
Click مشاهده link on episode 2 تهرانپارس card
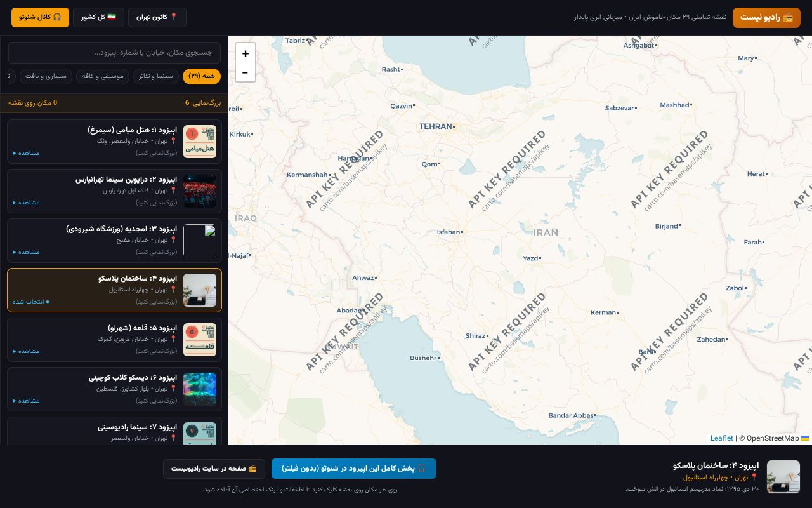click(x=27, y=203)
